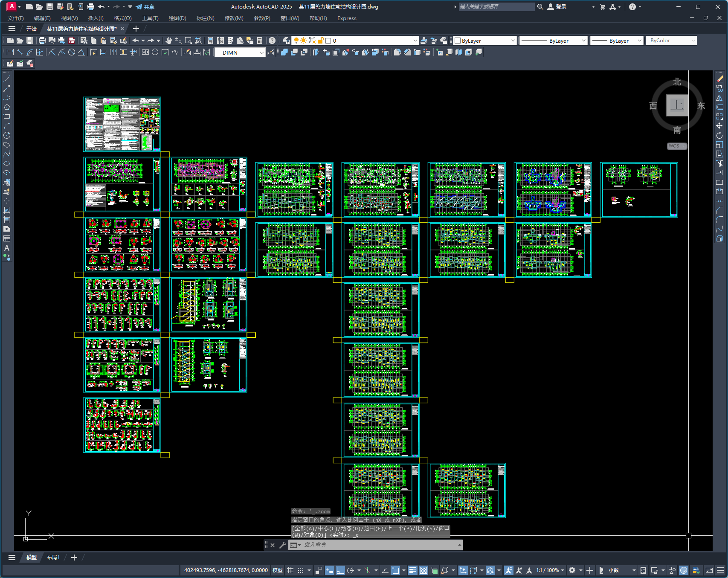This screenshot has width=728, height=578.
Task: Click the keyword search field in title bar
Action: (496, 7)
